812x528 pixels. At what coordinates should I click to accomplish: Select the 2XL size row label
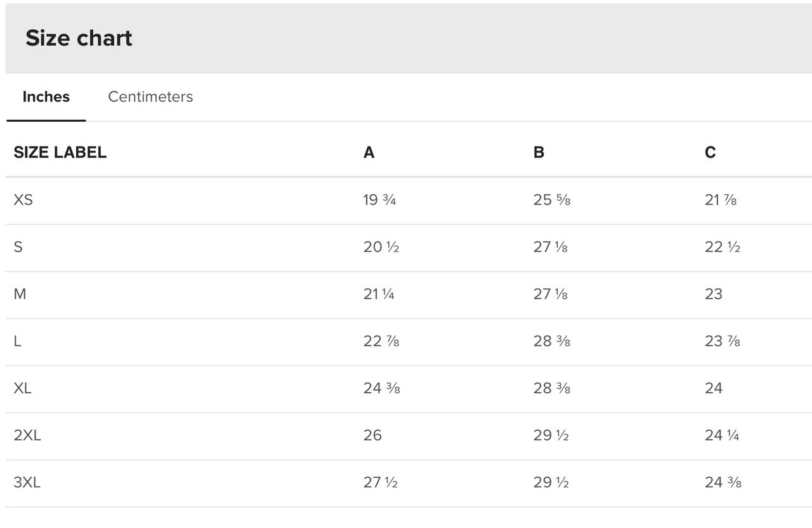pos(27,435)
